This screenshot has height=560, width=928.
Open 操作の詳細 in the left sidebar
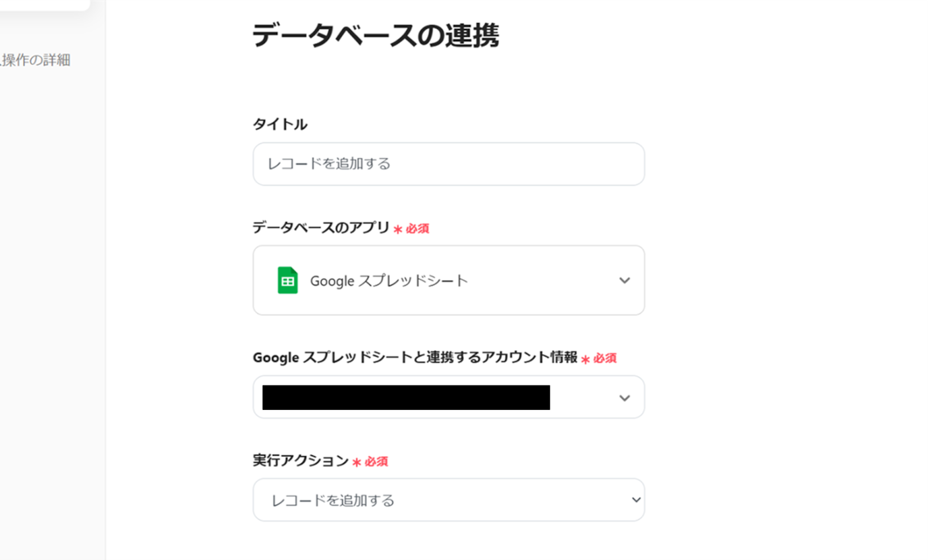[x=36, y=60]
